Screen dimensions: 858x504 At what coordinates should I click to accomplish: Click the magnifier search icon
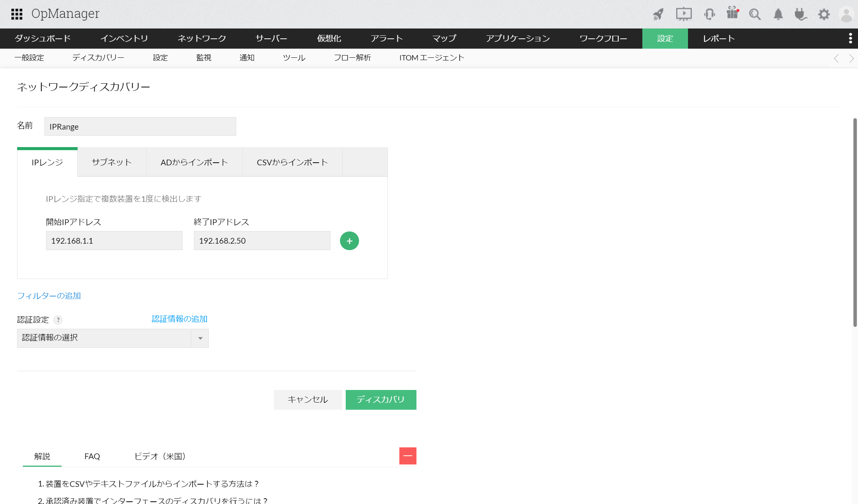pyautogui.click(x=755, y=14)
